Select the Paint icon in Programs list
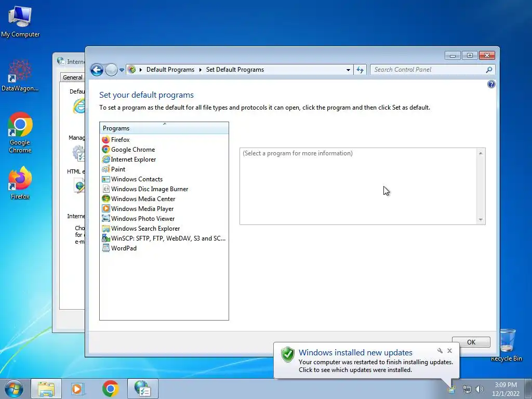The height and width of the screenshot is (399, 532). [x=106, y=169]
